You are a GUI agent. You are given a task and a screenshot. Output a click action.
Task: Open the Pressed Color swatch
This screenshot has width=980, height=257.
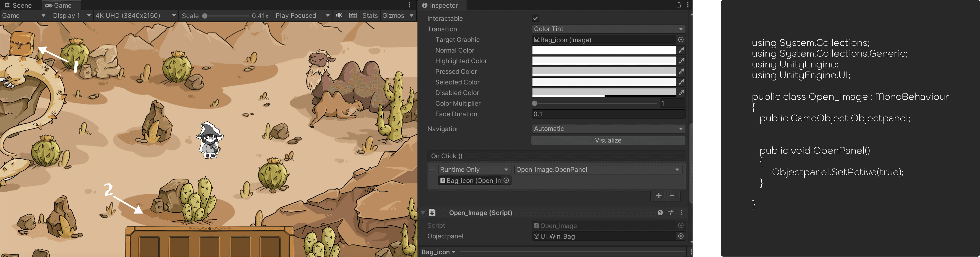click(x=604, y=72)
